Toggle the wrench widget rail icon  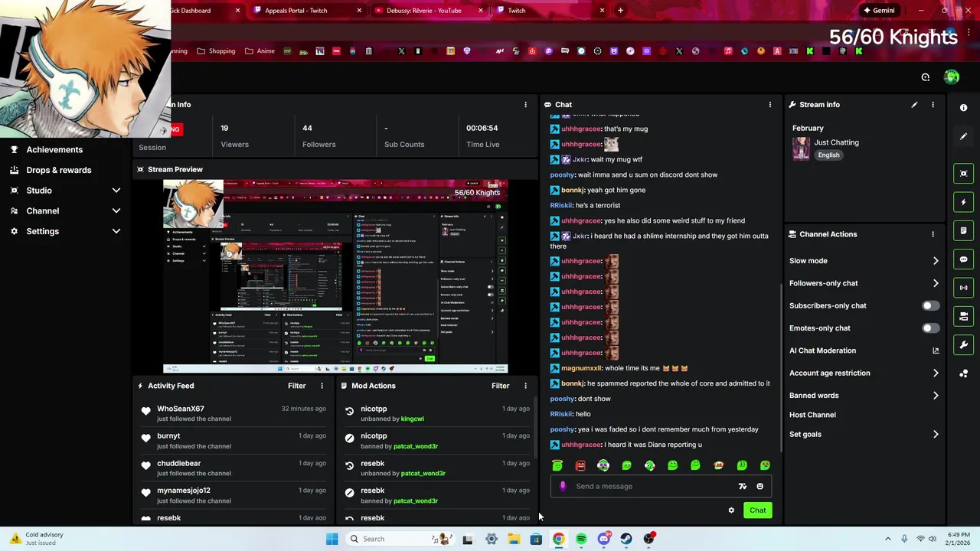tap(963, 344)
